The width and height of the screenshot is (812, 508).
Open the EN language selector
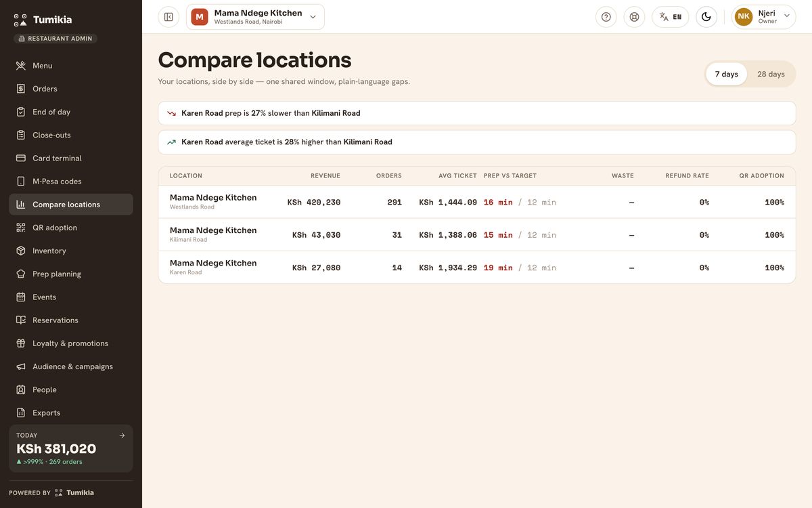click(671, 17)
